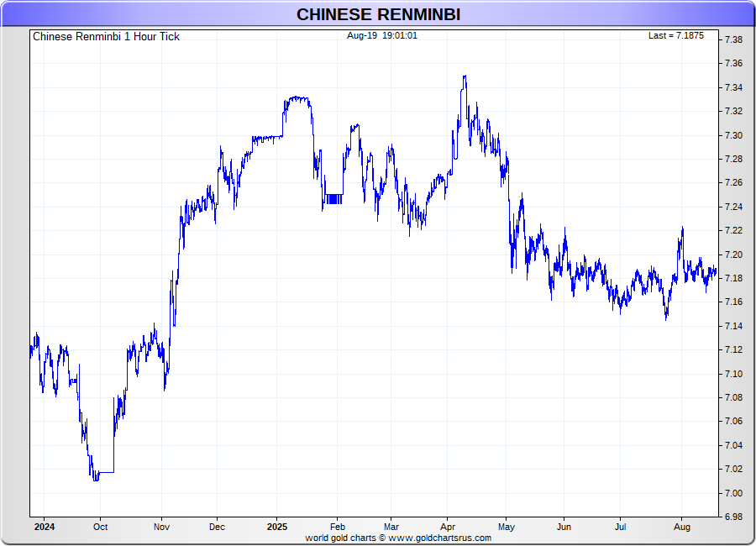Screen dimensions: 756x546
Task: Click the 7.20 y-axis value
Action: [x=734, y=255]
